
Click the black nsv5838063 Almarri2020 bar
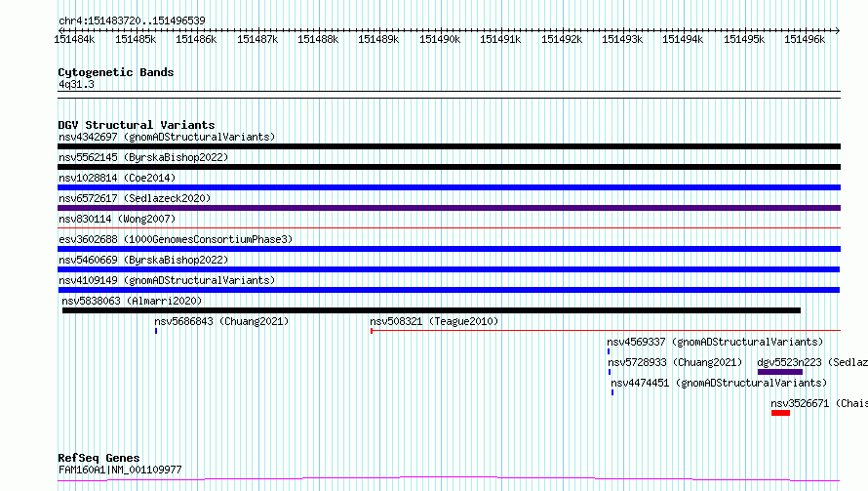pos(431,310)
